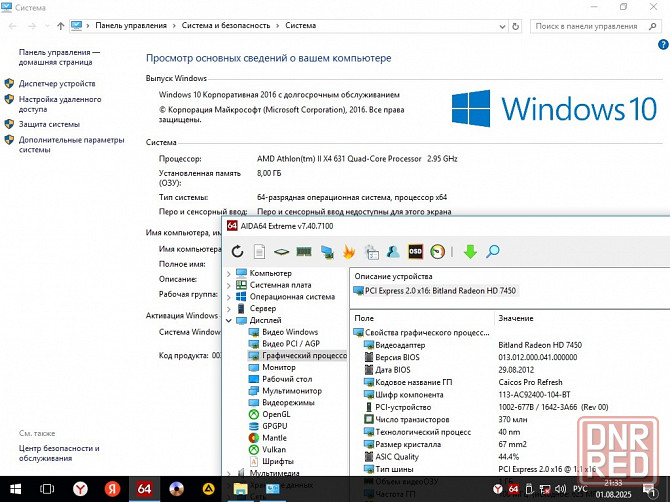Open Дополнительные параметры системы link

point(71,145)
